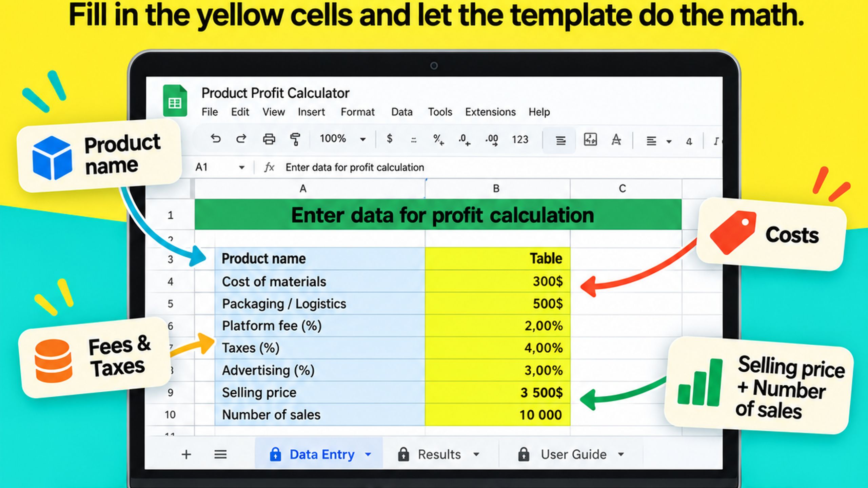
Task: Select the yellow cell containing Table
Action: tap(497, 259)
